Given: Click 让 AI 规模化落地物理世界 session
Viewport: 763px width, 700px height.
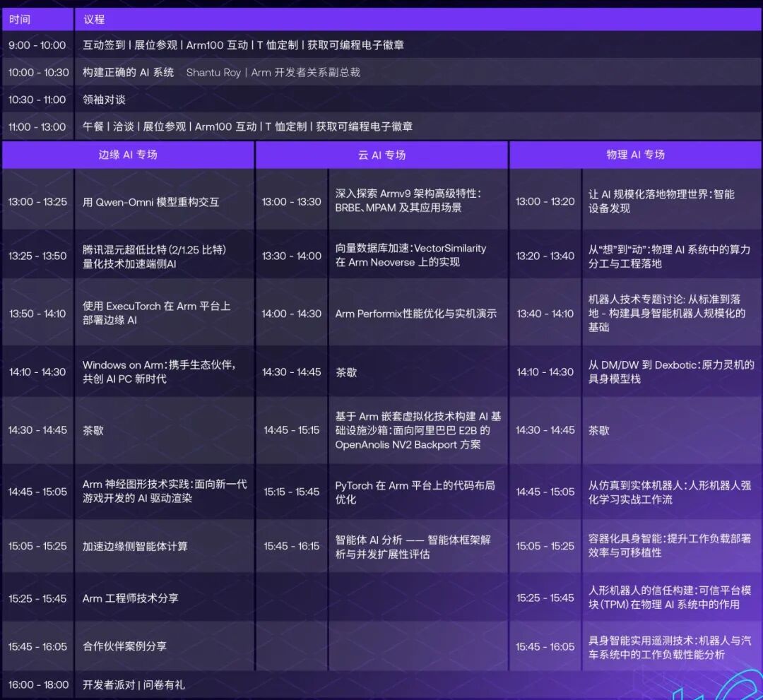Looking at the screenshot, I should point(661,201).
